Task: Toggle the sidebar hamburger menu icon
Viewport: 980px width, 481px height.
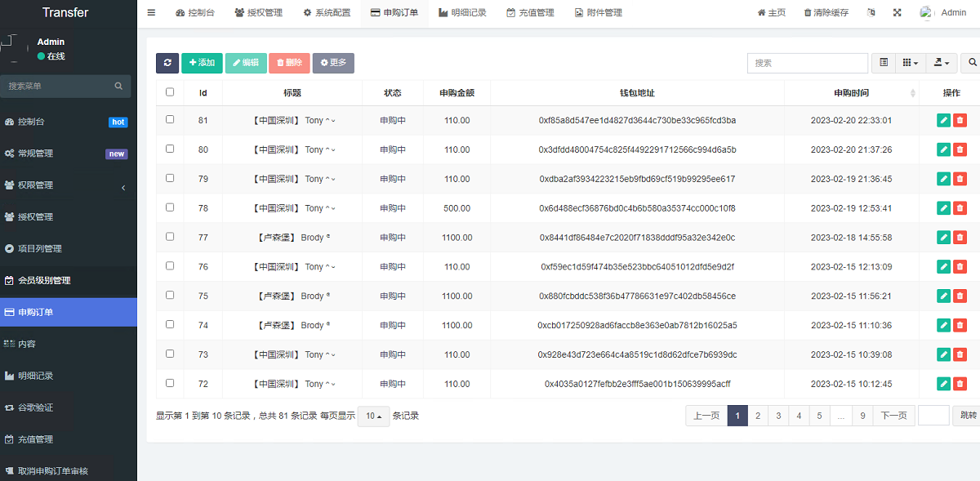Action: 151,13
